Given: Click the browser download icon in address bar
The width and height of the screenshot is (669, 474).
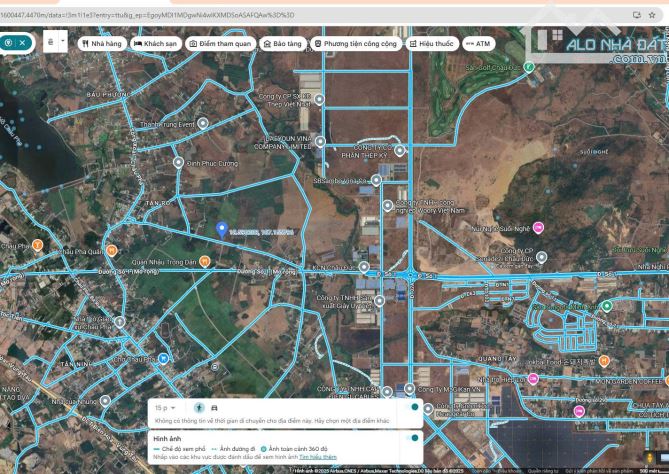Looking at the screenshot, I should (637, 14).
